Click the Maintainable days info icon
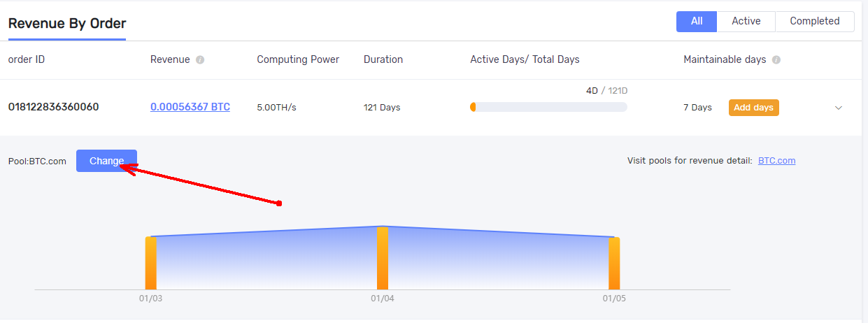 click(776, 60)
